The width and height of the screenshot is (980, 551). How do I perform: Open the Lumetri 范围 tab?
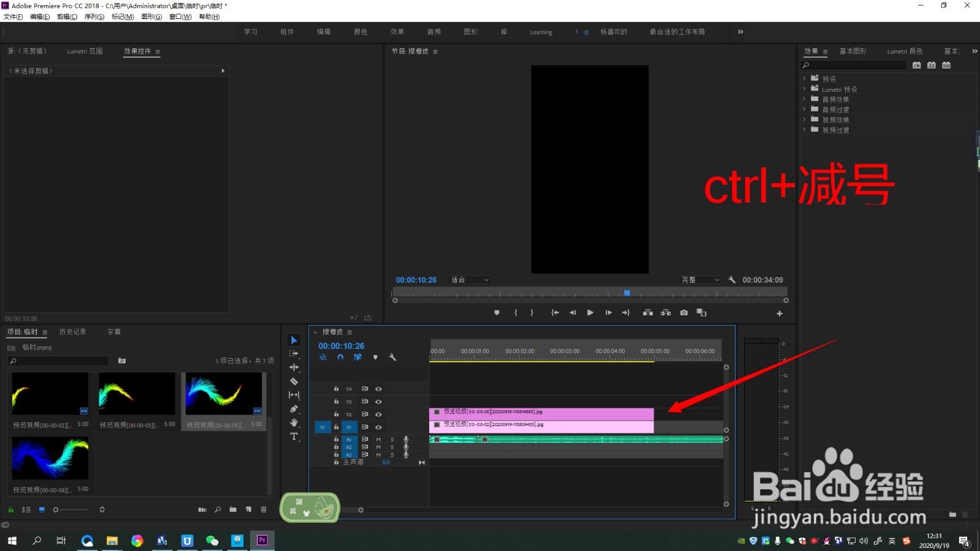[85, 51]
